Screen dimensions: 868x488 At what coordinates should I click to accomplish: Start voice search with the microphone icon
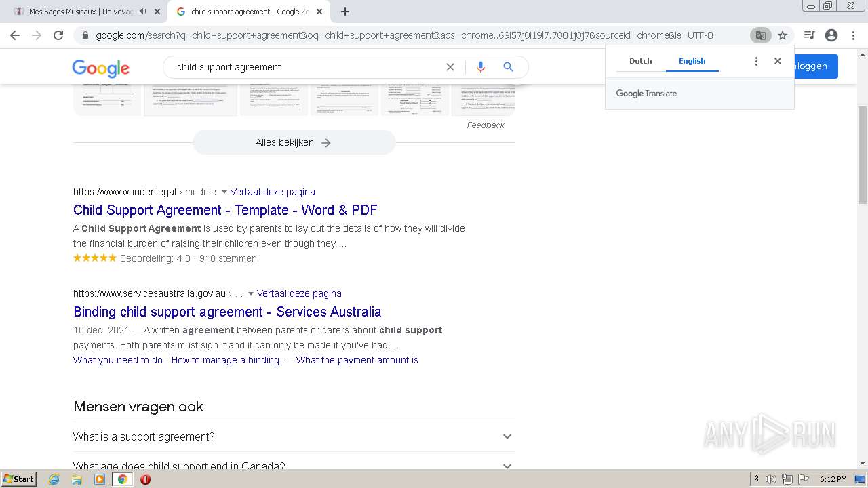(x=481, y=67)
